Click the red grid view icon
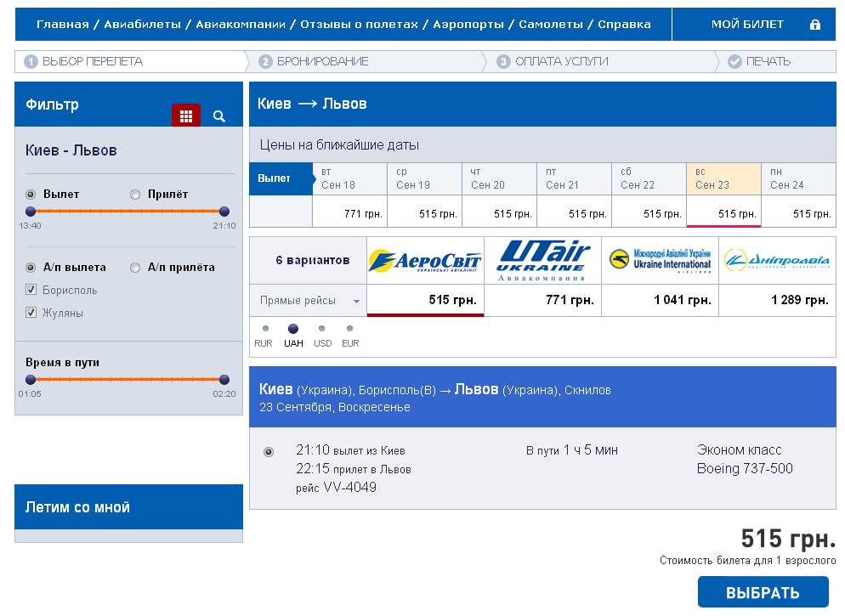Image resolution: width=845 pixels, height=616 pixels. 185,116
